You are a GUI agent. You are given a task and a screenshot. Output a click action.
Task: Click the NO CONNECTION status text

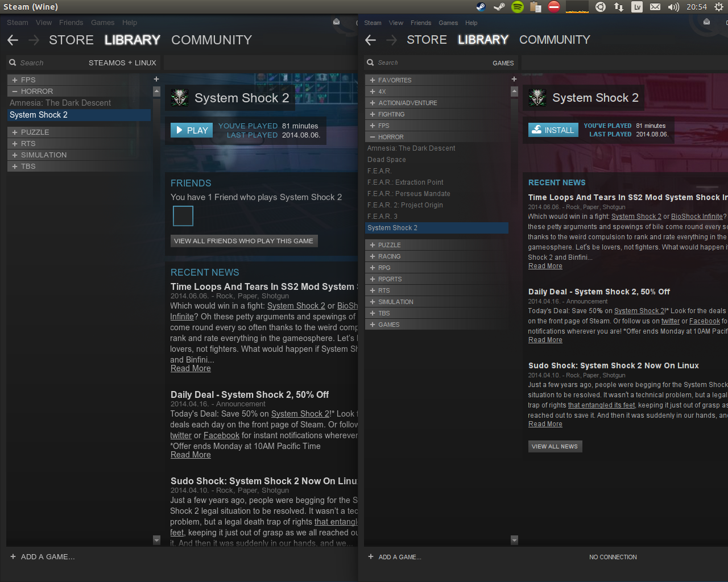tap(613, 557)
